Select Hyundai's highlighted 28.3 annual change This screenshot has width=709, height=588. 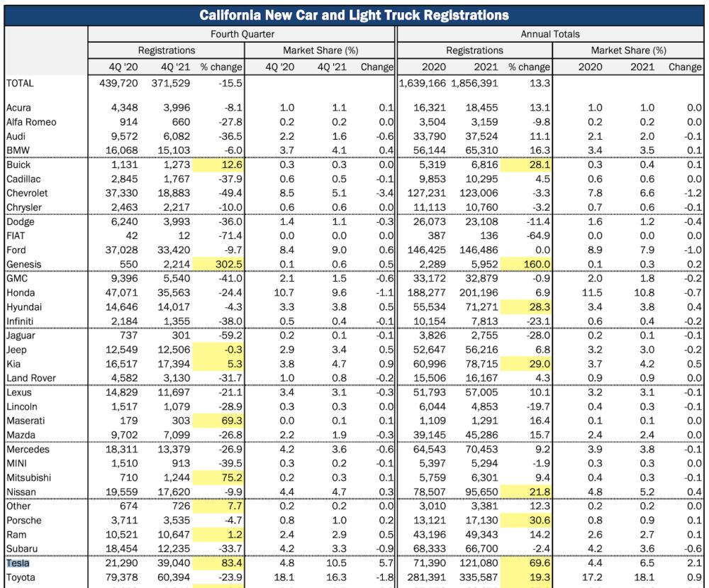click(526, 307)
